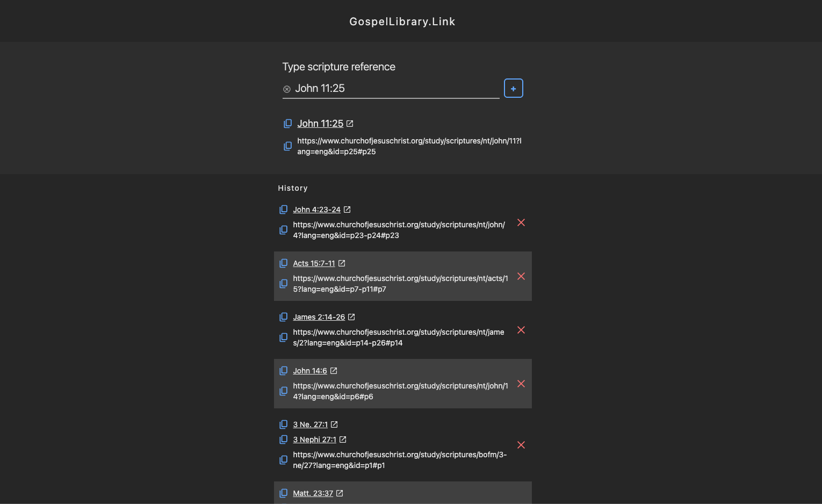This screenshot has height=504, width=822.
Task: Delete James 2:14-26 from history
Action: coord(521,330)
